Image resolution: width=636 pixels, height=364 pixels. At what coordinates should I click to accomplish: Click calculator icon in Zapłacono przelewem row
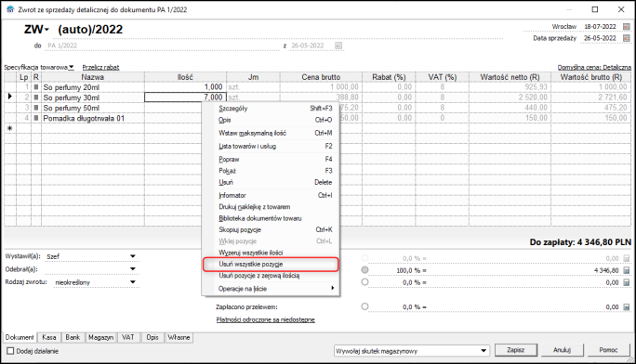627,307
